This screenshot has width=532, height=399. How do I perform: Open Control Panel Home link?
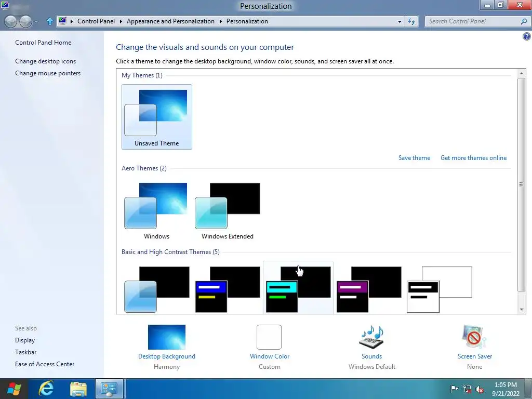tap(43, 43)
